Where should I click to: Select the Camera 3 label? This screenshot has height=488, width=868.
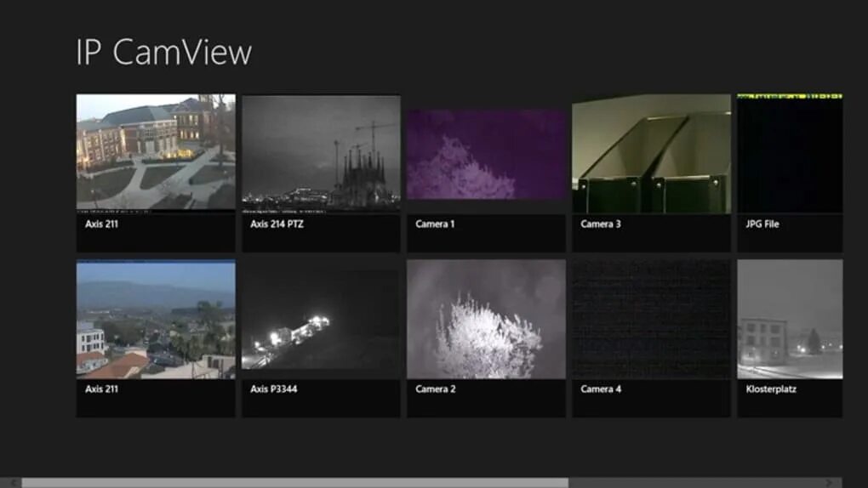(601, 224)
